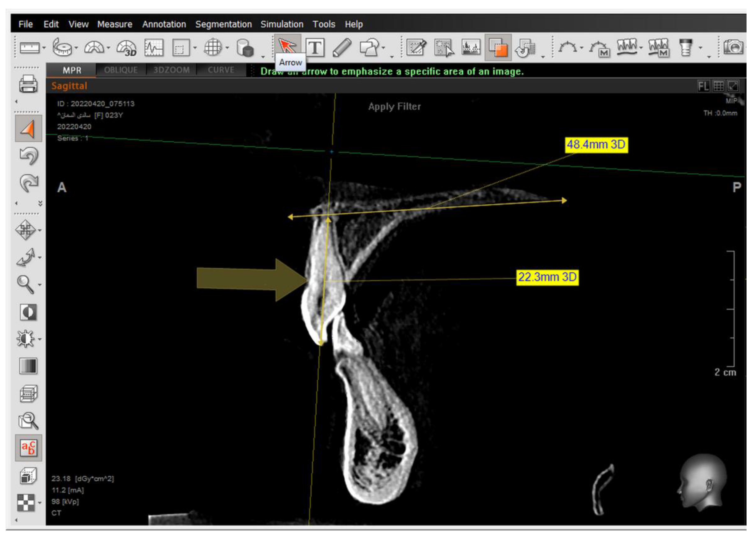
Task: Click the print icon in sidebar
Action: (x=28, y=84)
